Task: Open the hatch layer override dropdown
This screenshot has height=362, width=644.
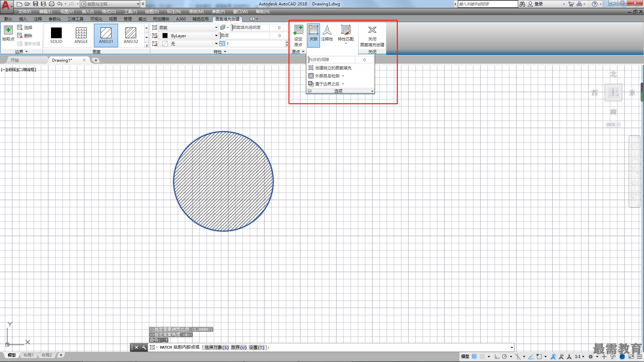Action: [224, 27]
